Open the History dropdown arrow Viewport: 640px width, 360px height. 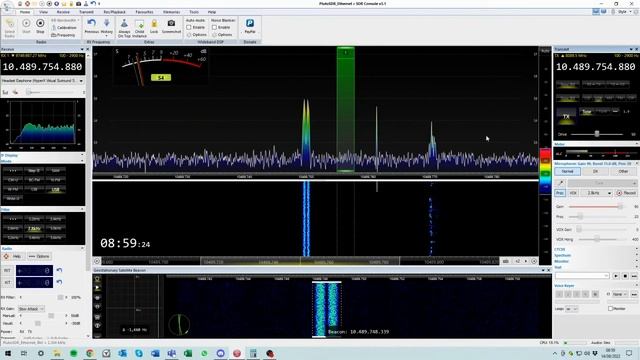point(107,35)
